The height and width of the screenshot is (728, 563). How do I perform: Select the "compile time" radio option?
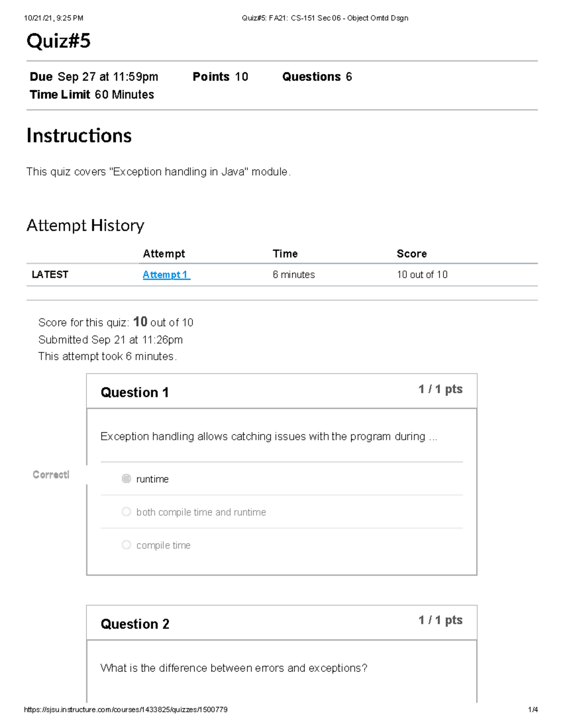[126, 545]
